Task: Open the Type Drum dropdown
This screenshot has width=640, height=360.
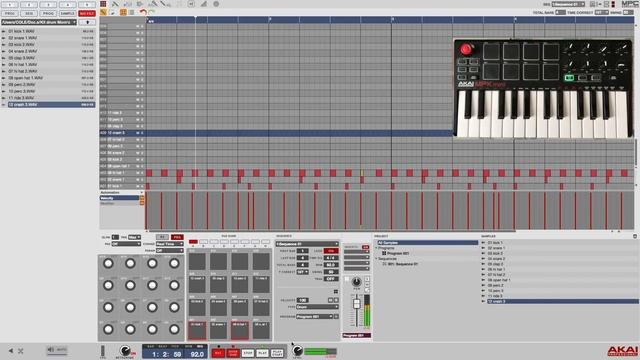Action: pyautogui.click(x=317, y=307)
